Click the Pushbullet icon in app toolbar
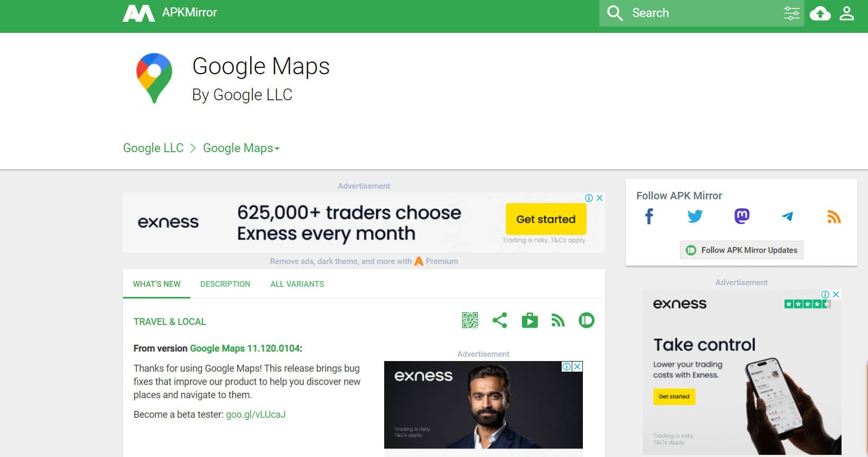Image resolution: width=868 pixels, height=457 pixels. (587, 320)
